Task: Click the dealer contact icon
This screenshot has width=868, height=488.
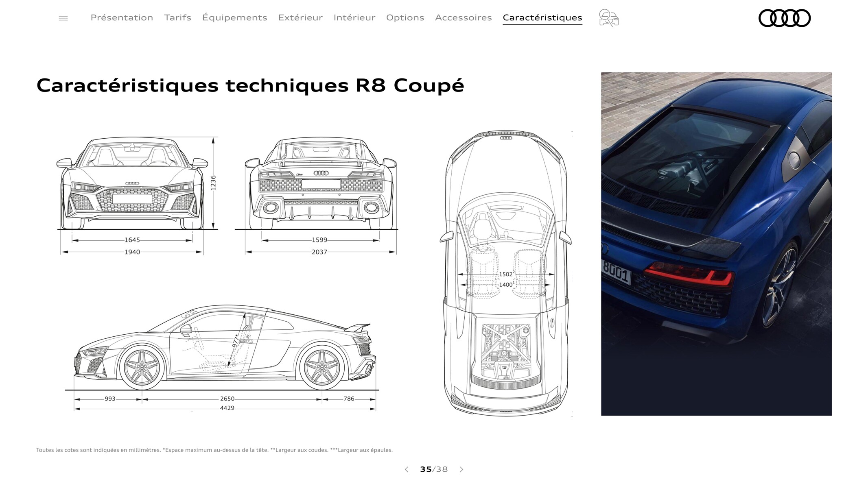Action: tap(608, 18)
